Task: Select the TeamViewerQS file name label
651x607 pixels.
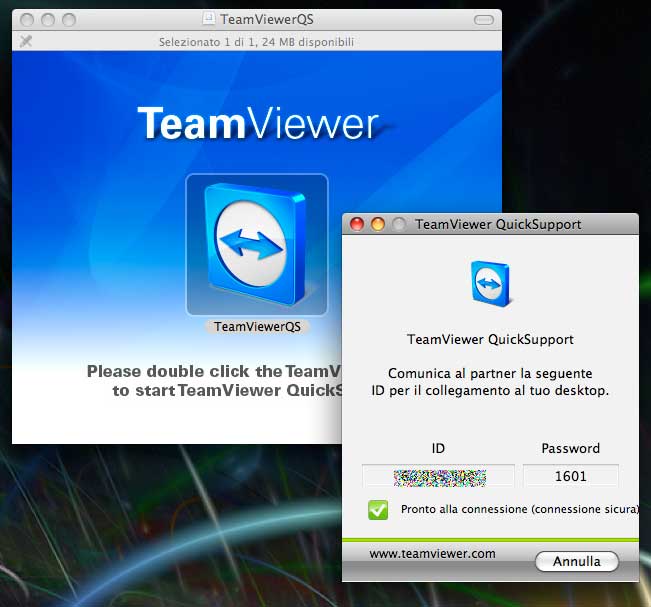Action: click(257, 327)
